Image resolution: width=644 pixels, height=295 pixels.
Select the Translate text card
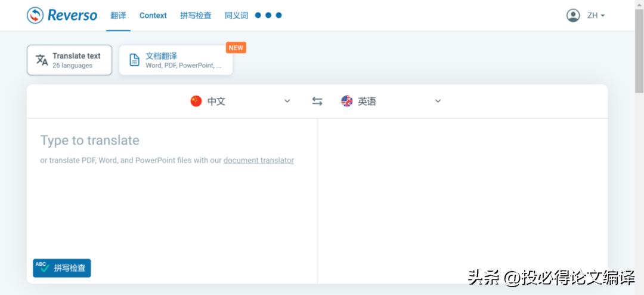[x=69, y=60]
